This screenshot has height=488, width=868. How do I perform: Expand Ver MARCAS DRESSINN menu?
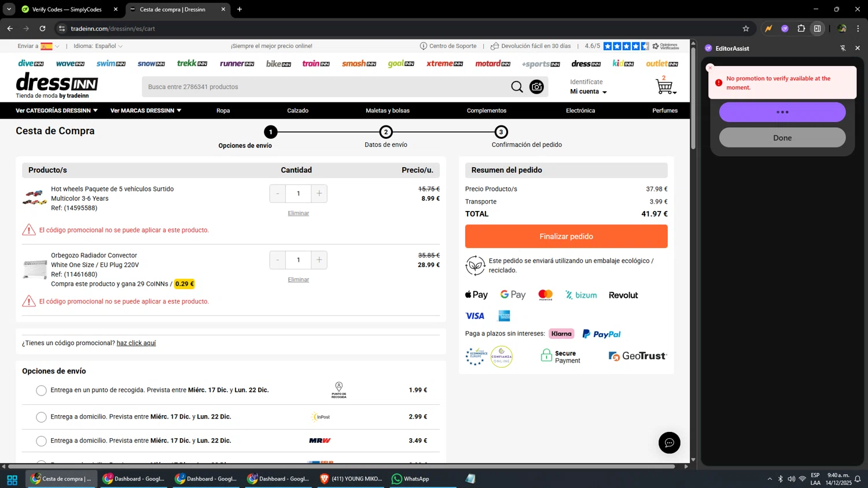[146, 110]
